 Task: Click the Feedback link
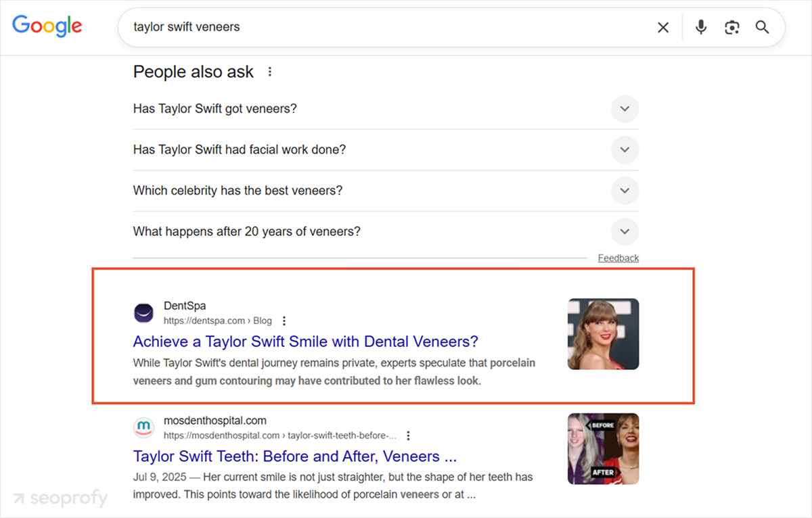point(618,258)
